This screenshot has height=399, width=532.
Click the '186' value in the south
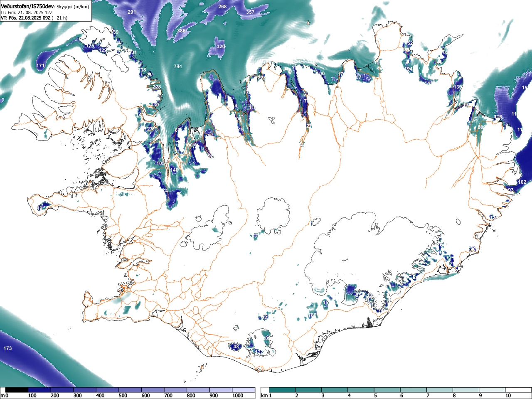[313, 315]
